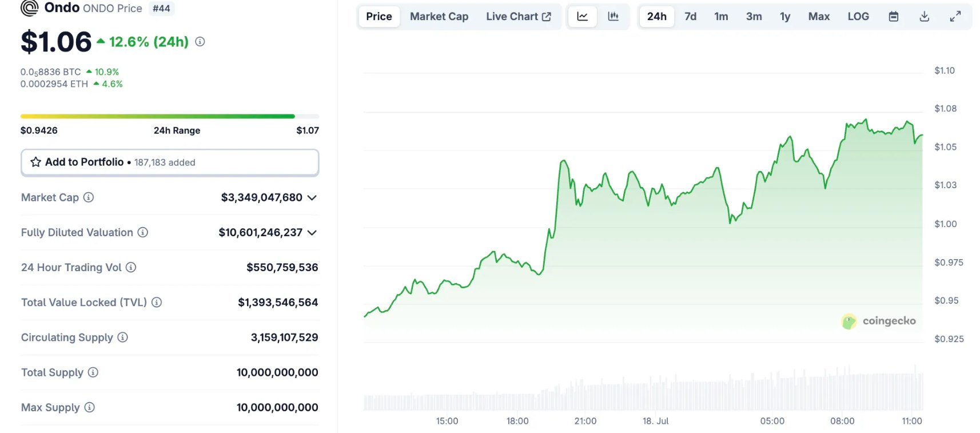This screenshot has width=980, height=433.
Task: Click the BTC price text 0.0₅8836 BTC
Action: [51, 72]
